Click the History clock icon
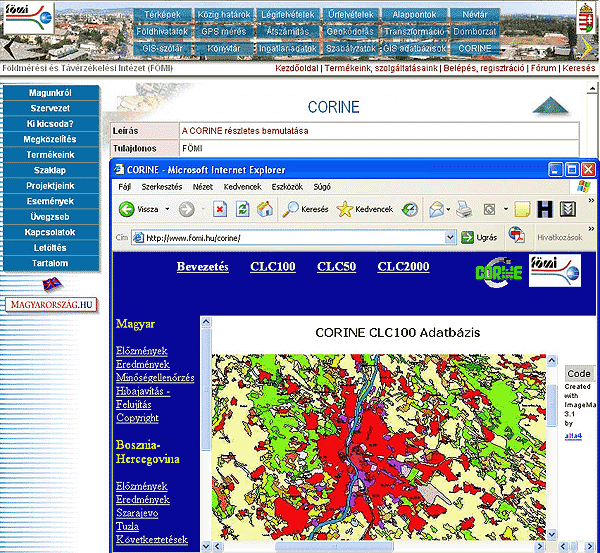The height and width of the screenshot is (553, 600). point(410,210)
